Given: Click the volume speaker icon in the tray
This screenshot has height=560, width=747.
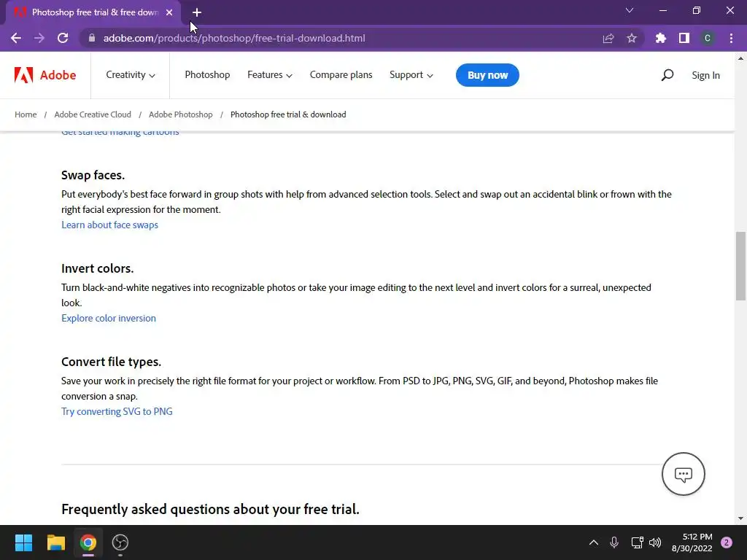Looking at the screenshot, I should (655, 542).
